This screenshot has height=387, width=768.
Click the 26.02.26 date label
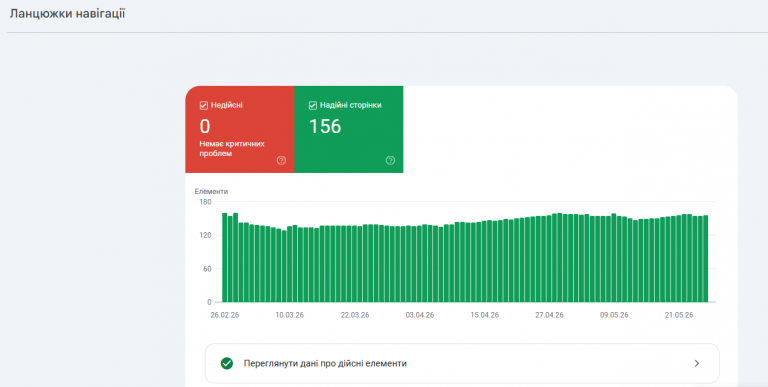point(225,315)
